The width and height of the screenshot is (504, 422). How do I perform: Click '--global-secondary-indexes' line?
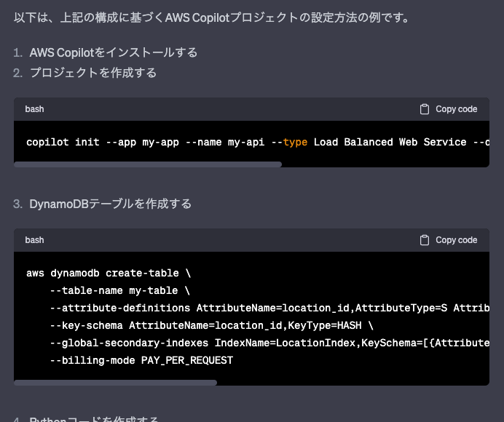[269, 343]
